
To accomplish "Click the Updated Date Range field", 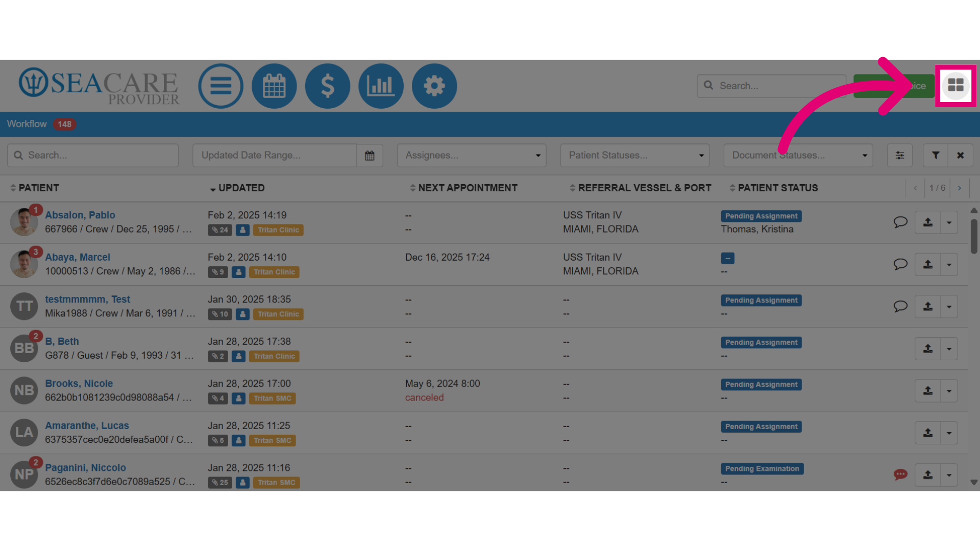I will (275, 155).
